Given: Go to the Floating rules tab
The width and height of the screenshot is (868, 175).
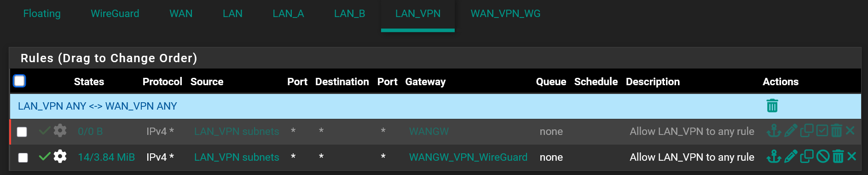Looking at the screenshot, I should click(x=42, y=14).
